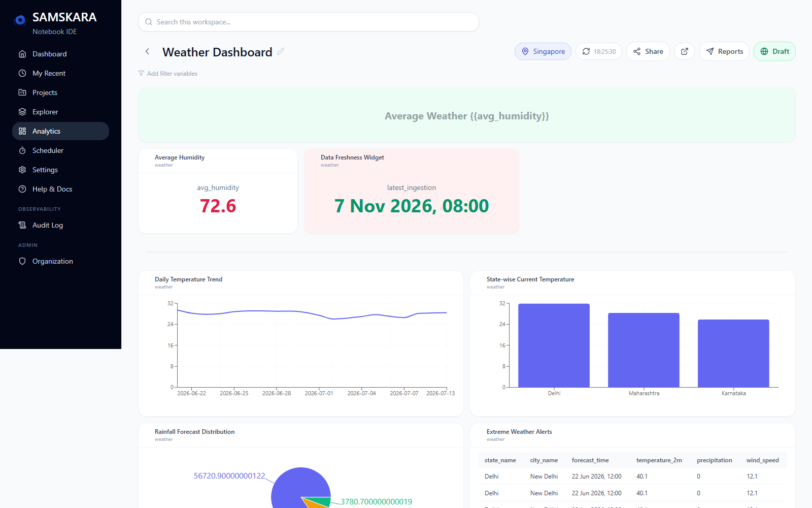This screenshot has height=508, width=812.
Task: Click the refresh button showing 18:25:30
Action: [599, 51]
